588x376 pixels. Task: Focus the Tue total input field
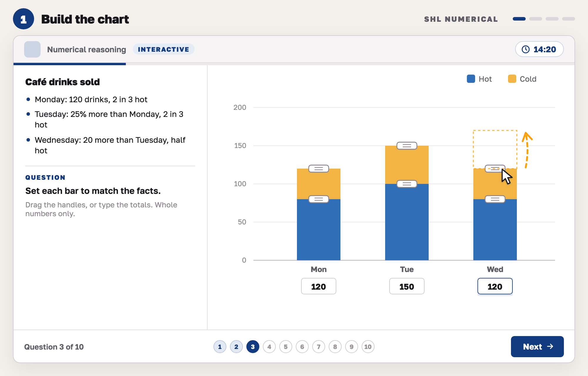(407, 286)
